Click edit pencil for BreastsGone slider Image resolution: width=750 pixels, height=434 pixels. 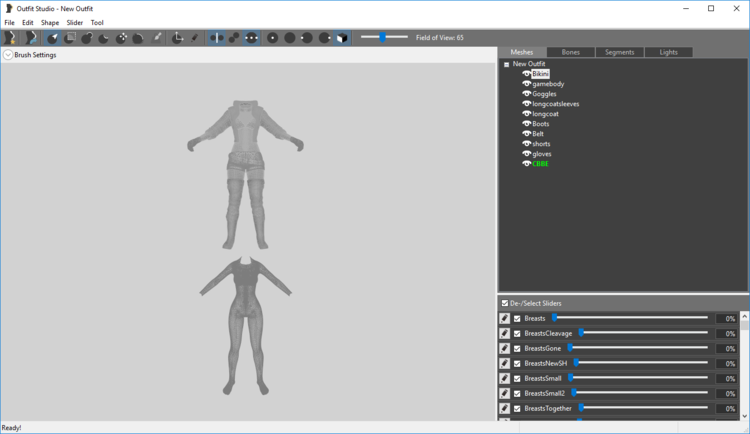(505, 348)
